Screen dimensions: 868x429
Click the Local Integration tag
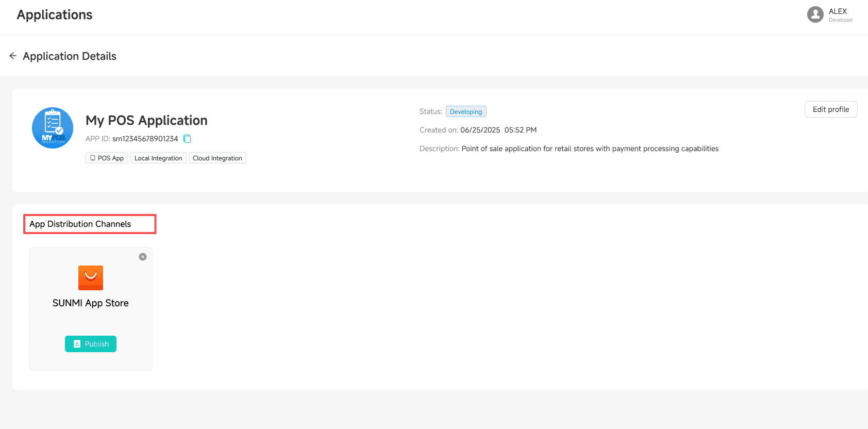coord(158,158)
